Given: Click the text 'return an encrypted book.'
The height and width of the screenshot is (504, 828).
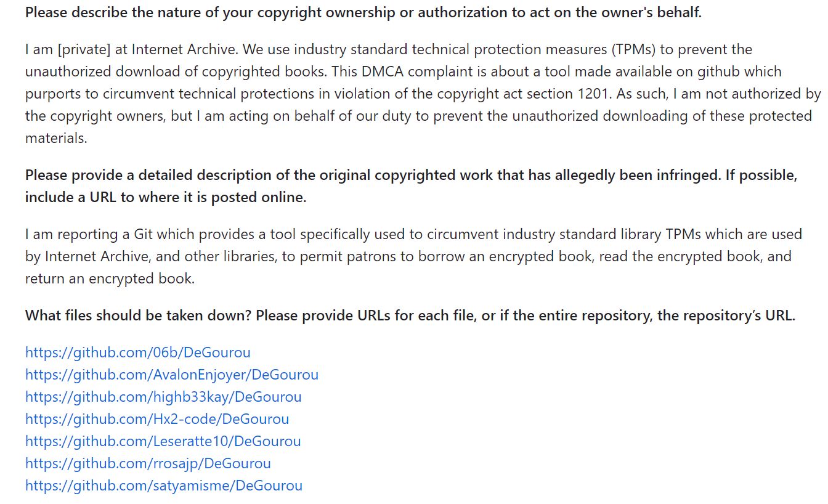Looking at the screenshot, I should click(110, 279).
